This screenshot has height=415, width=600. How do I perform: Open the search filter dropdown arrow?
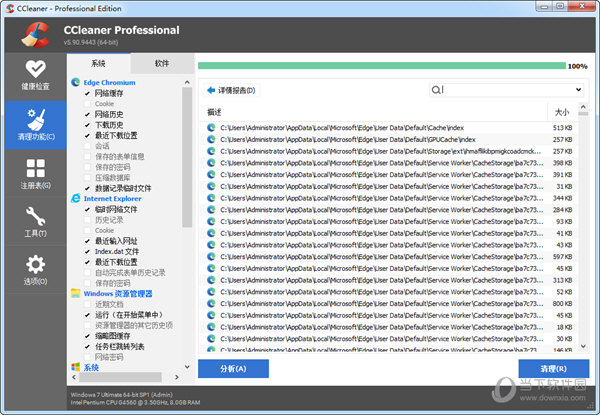(x=578, y=90)
